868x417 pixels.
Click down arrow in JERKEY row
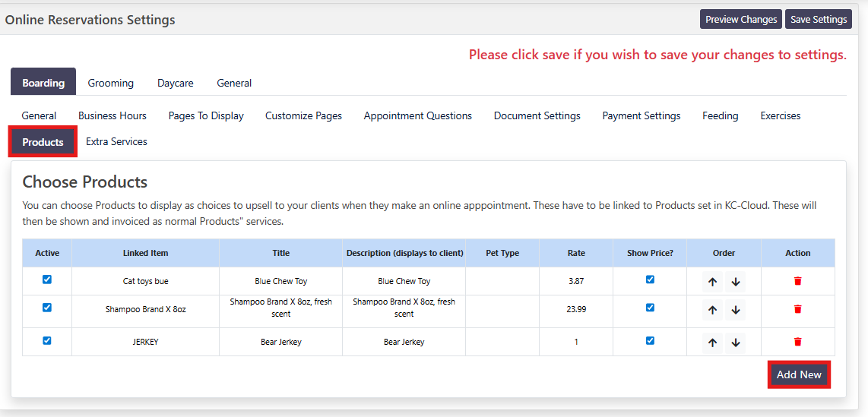tap(735, 343)
